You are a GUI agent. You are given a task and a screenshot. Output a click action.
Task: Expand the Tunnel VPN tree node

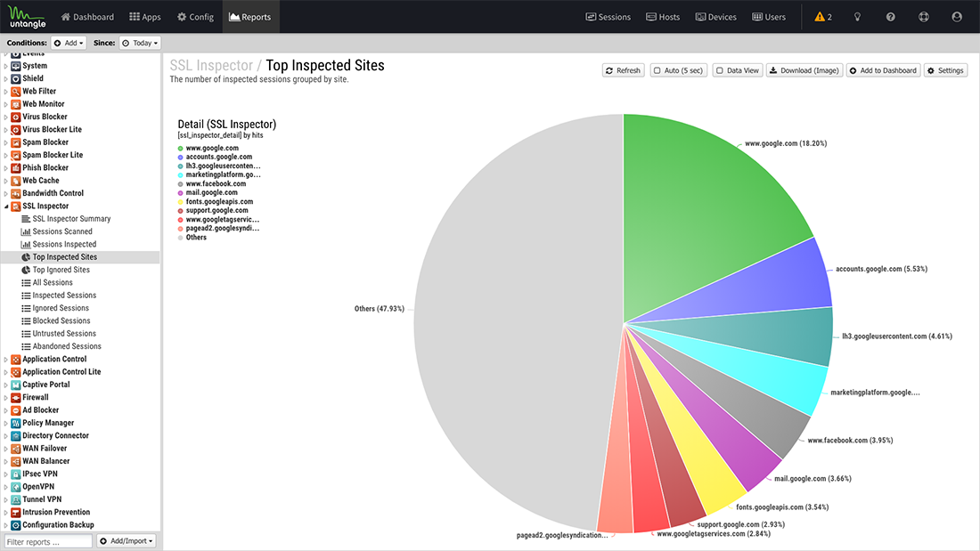tap(6, 499)
